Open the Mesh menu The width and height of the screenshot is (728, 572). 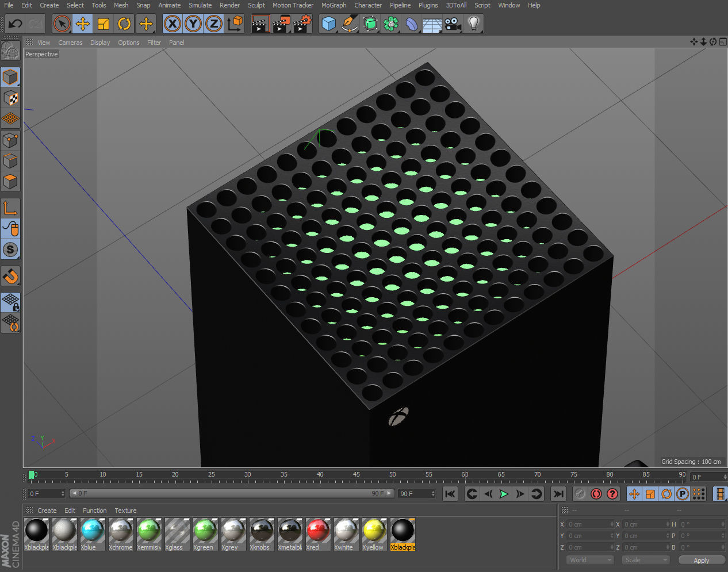tap(121, 5)
